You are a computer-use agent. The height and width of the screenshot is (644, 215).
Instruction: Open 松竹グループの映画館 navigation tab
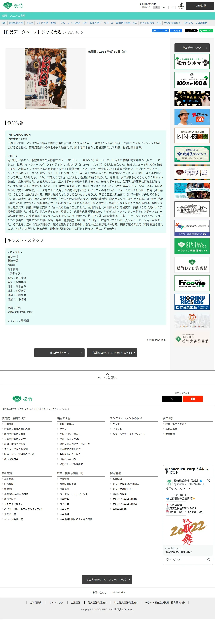pyautogui.click(x=195, y=23)
